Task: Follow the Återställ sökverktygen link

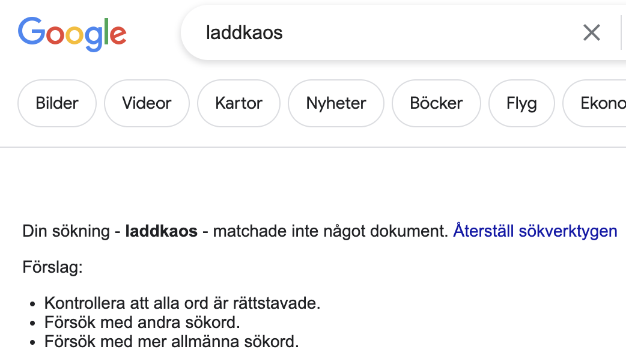Action: [535, 231]
